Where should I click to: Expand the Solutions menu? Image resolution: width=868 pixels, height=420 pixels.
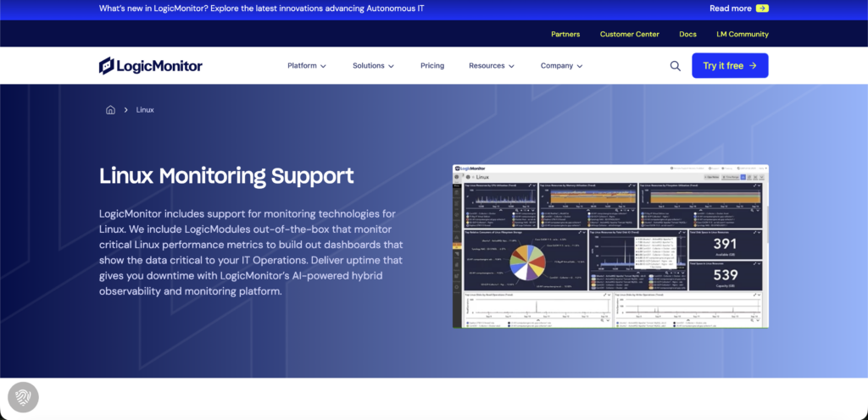point(373,66)
